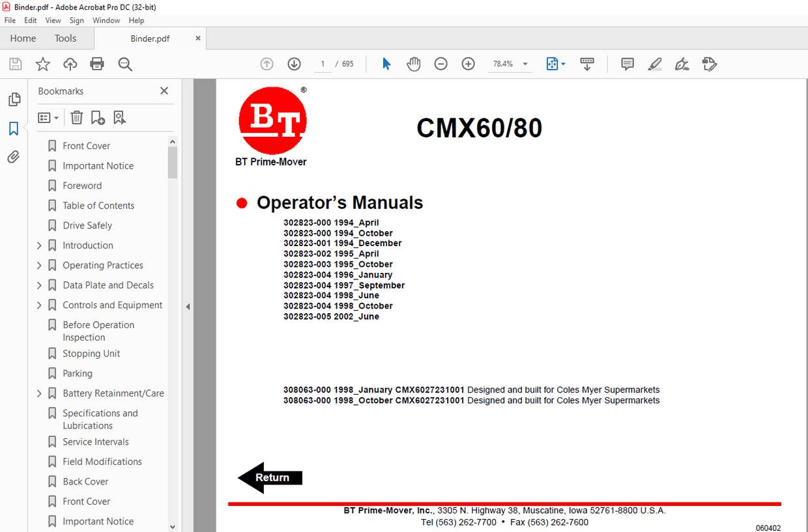Click the page number input field
Screen dimensions: 808x532
point(322,64)
